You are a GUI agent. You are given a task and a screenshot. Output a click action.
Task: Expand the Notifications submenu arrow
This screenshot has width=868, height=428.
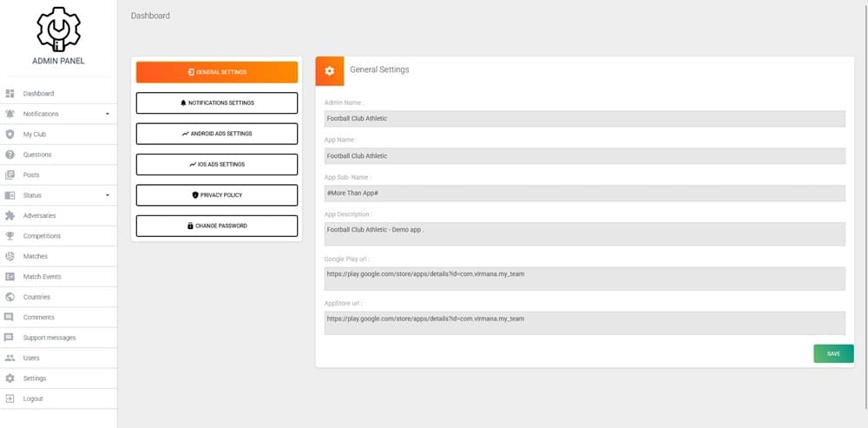[108, 114]
